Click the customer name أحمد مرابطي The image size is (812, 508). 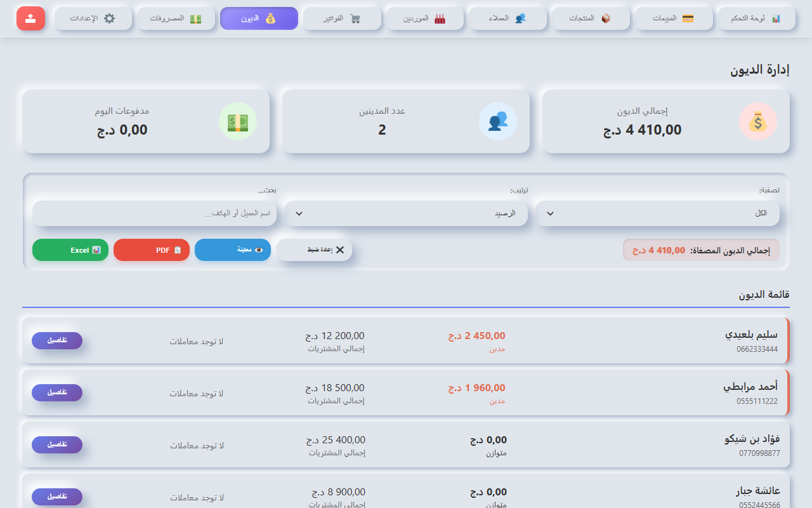coord(750,387)
